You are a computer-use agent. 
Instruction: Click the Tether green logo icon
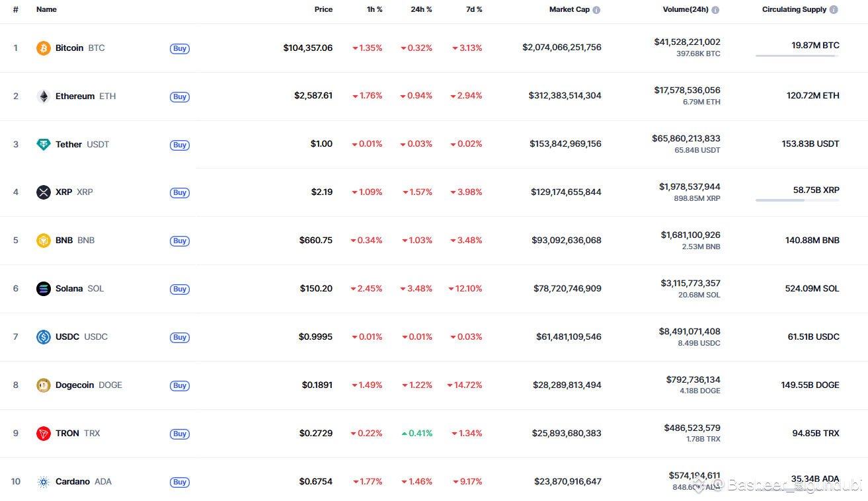click(x=44, y=145)
